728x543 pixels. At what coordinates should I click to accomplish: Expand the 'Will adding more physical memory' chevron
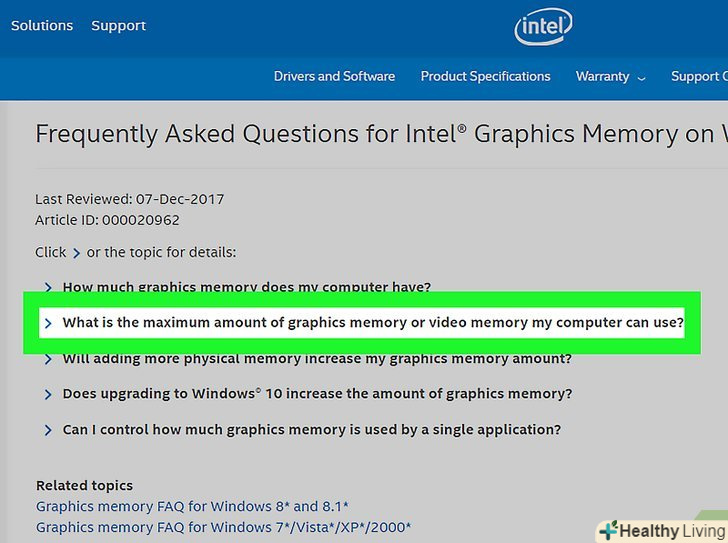click(48, 359)
